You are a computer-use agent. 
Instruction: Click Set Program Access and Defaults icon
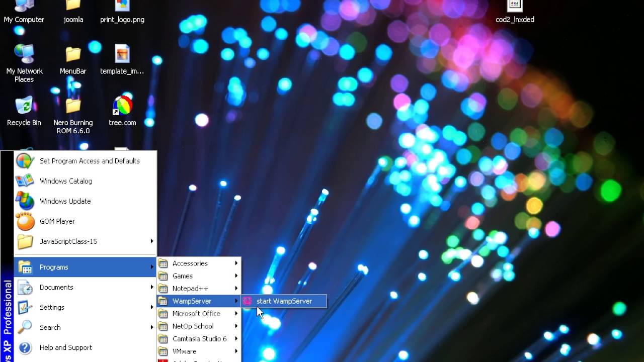click(25, 161)
